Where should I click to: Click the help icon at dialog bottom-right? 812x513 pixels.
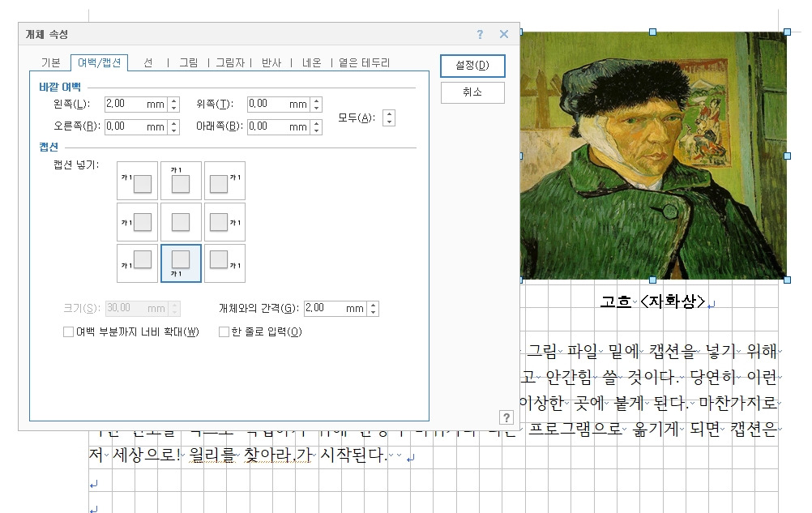pyautogui.click(x=506, y=417)
